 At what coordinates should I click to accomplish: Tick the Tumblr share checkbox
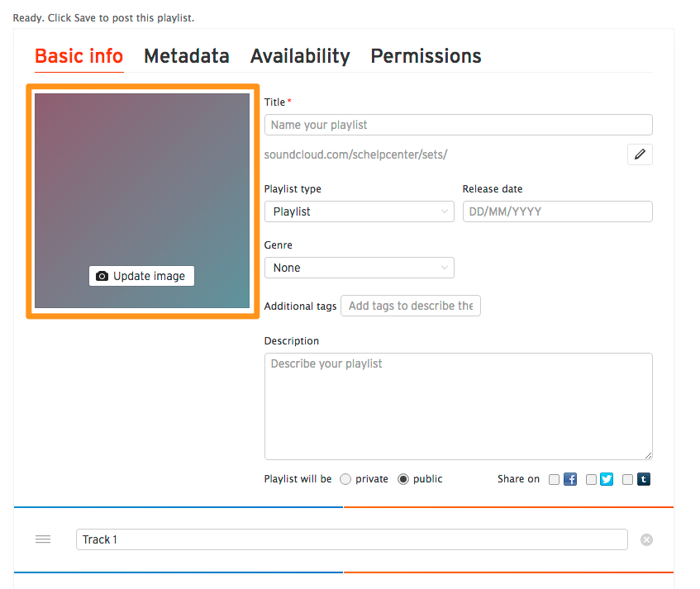click(627, 480)
